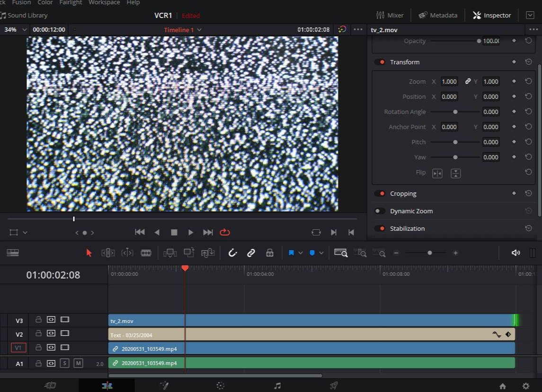This screenshot has height=392, width=542.
Task: Open flag color dropdown arrow
Action: 301,253
